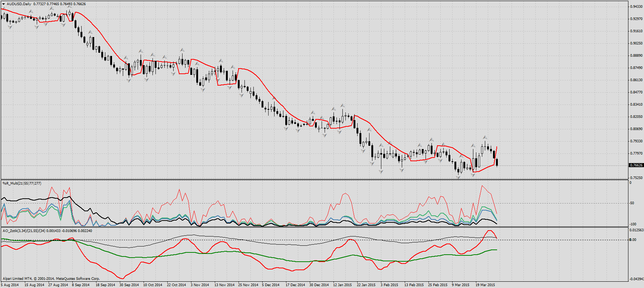Viewport: 644px width, 288px height.
Task: Click the 18 Sep 2014 date label
Action: 105,285
